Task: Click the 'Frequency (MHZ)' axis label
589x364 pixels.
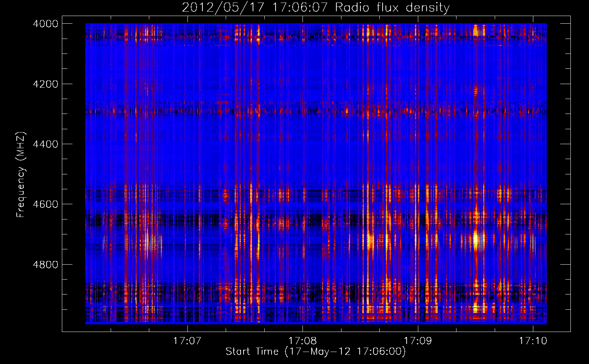Action: click(21, 175)
